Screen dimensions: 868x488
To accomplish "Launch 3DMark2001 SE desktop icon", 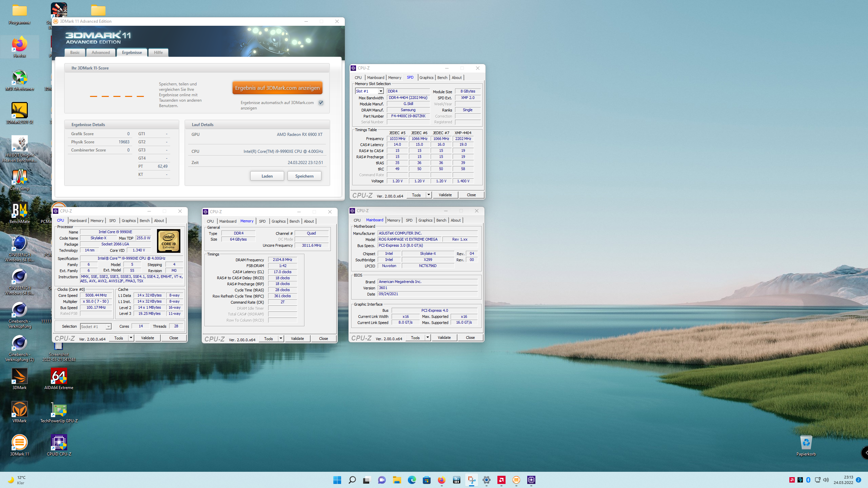I will pyautogui.click(x=19, y=114).
